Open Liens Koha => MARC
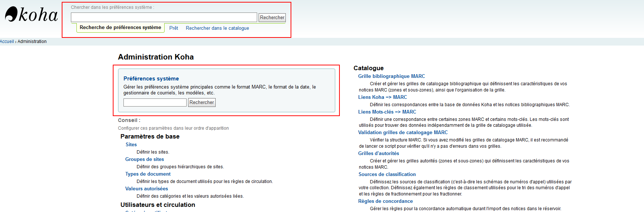Screen dimensions: 644x212 pyautogui.click(x=382, y=97)
